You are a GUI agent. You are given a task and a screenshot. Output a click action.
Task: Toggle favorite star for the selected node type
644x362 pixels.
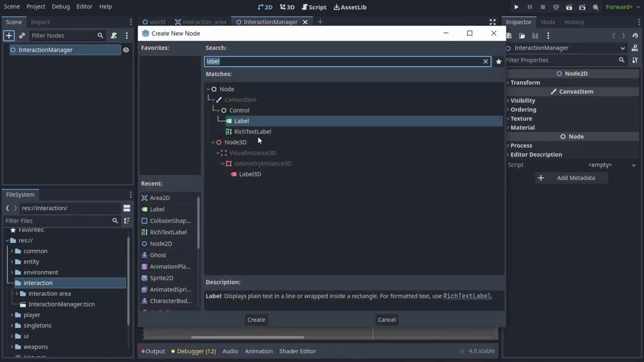pos(499,61)
